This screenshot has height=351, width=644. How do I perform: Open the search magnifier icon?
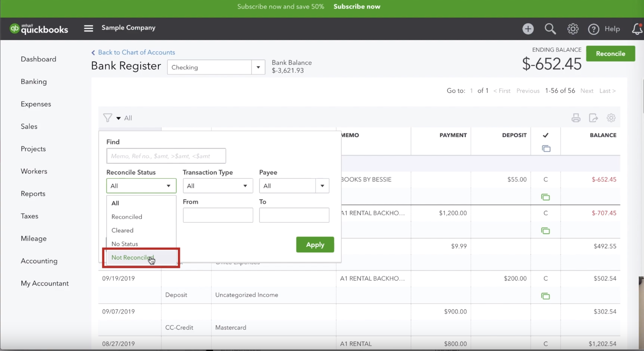click(550, 29)
